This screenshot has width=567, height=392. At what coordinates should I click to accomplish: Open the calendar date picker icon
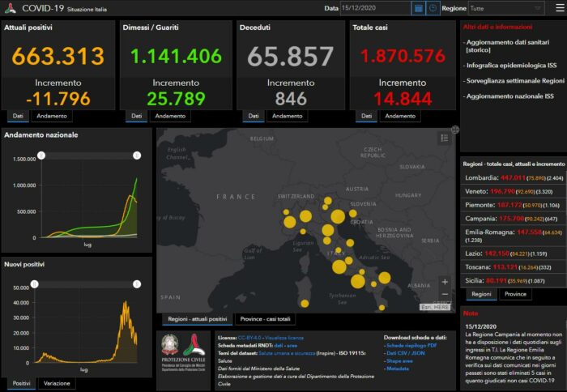click(419, 8)
